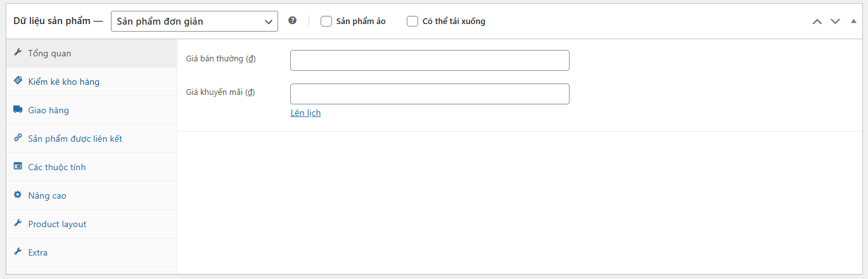Click the list icon for Các thuộc tính
The width and height of the screenshot is (868, 279).
[18, 166]
